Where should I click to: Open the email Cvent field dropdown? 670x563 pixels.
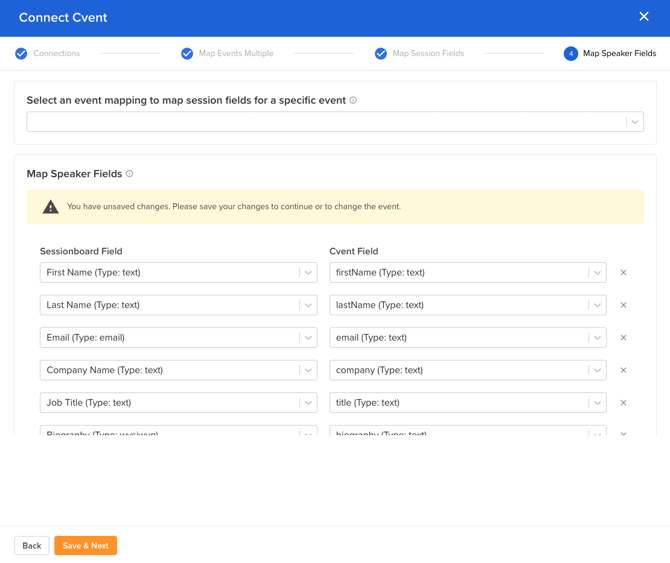click(x=468, y=337)
